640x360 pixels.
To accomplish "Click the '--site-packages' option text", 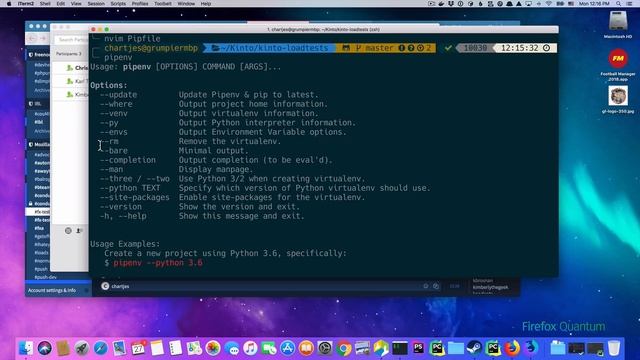I will (x=135, y=197).
